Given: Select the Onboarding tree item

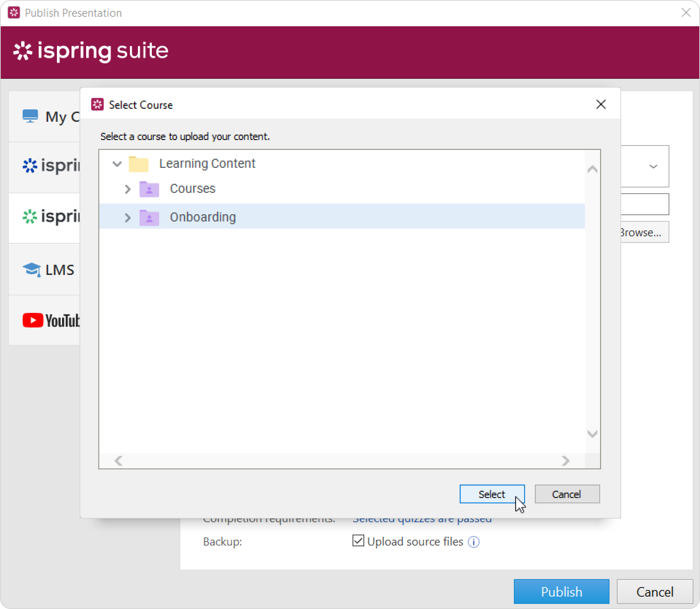Looking at the screenshot, I should click(x=203, y=217).
